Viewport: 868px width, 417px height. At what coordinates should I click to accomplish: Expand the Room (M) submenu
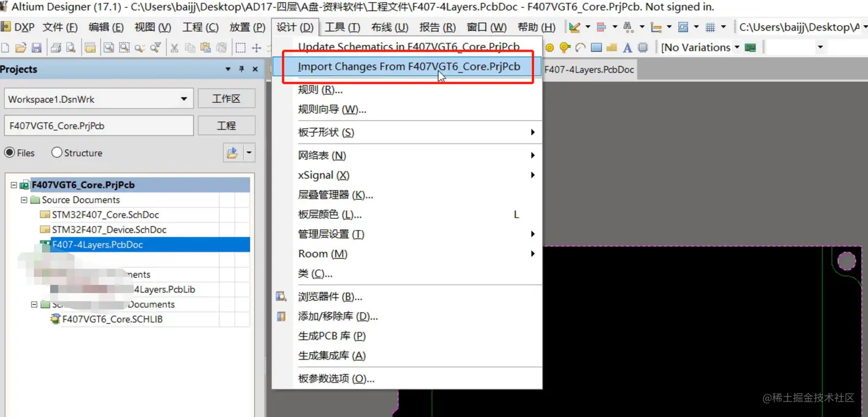point(532,254)
